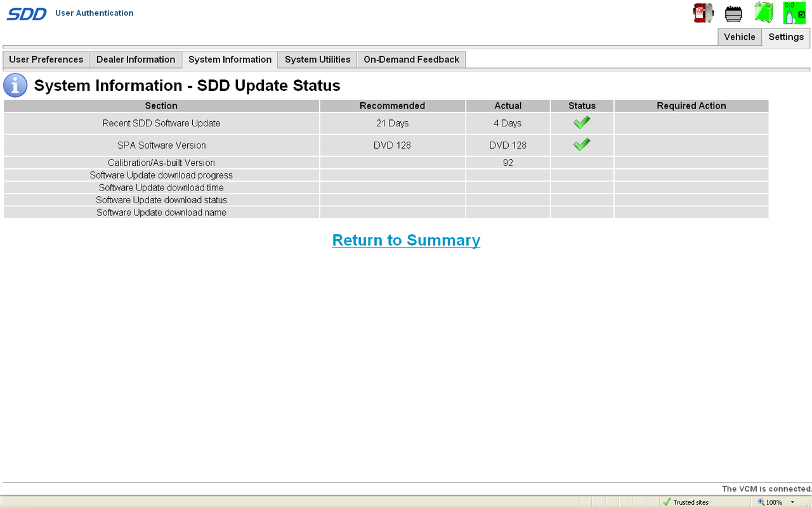Click Software Update download status row label

click(161, 200)
